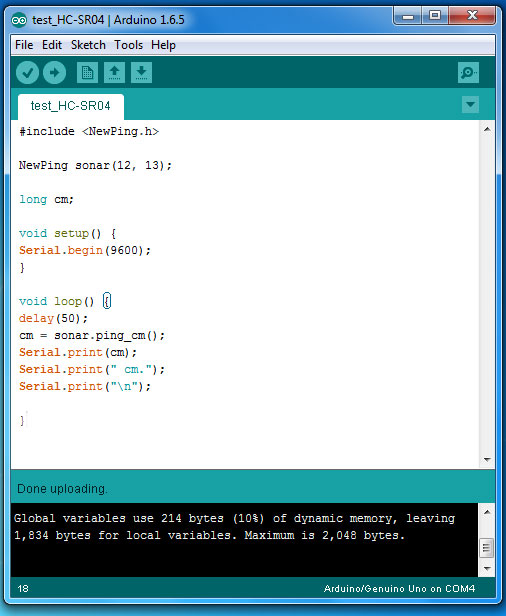Click the line "#include <NewPing.h>"

click(x=89, y=132)
